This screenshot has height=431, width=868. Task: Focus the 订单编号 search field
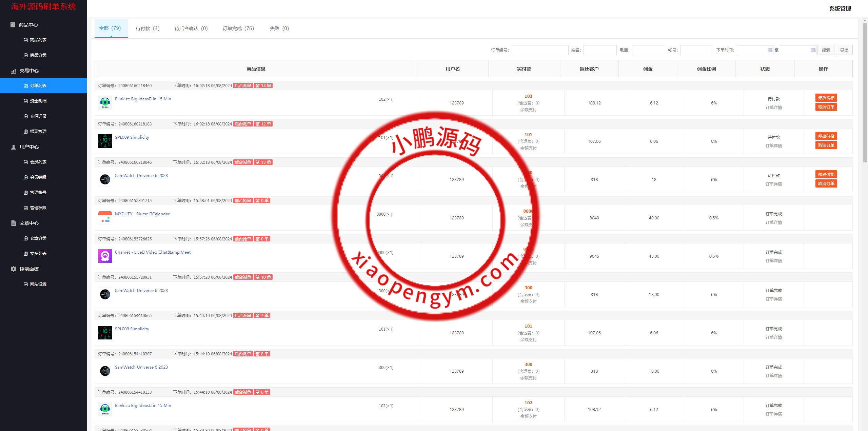pos(540,50)
